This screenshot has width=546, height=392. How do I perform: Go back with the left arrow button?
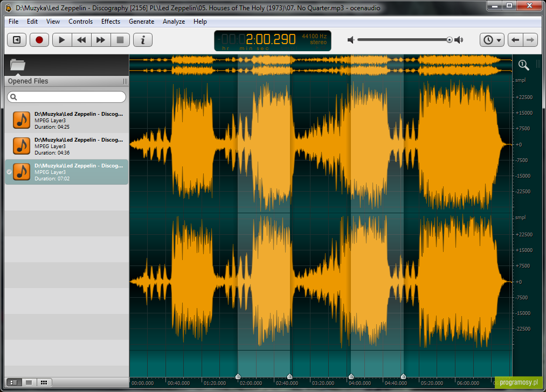[515, 40]
